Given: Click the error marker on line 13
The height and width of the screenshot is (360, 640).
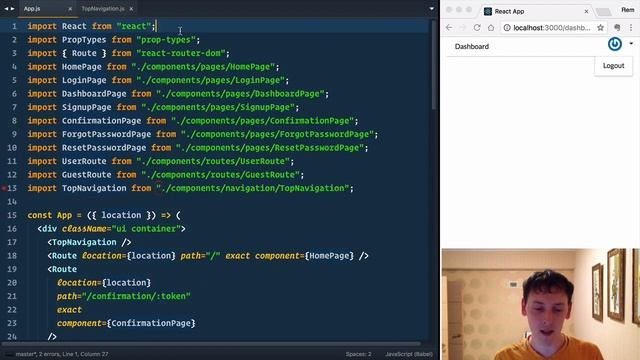Looking at the screenshot, I should click(4, 188).
